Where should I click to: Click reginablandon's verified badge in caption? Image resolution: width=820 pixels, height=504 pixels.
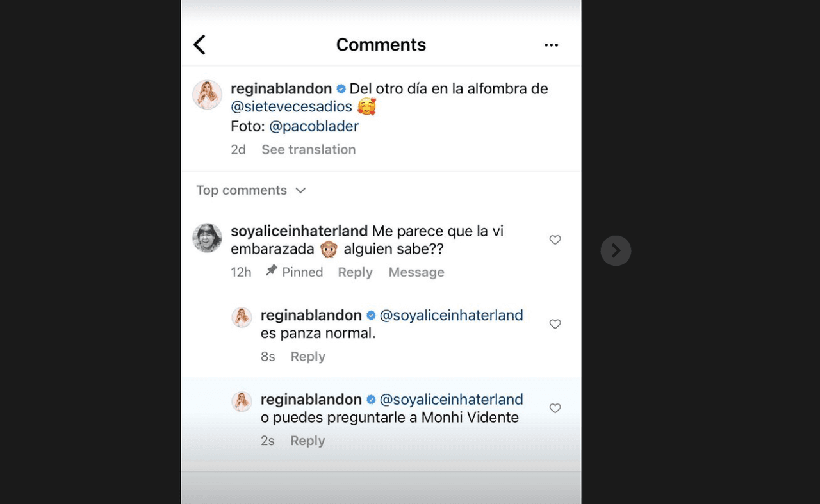[x=341, y=89]
